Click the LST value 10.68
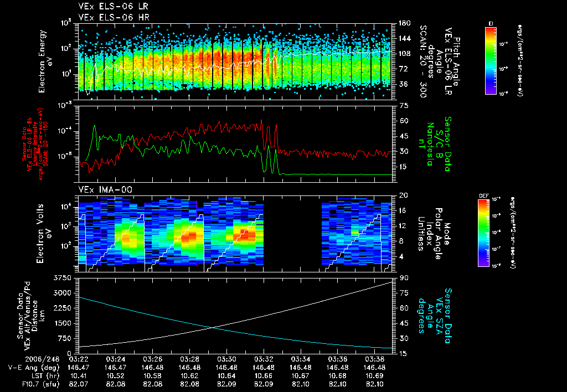Viewport: 567px width, 392px height. [338, 376]
